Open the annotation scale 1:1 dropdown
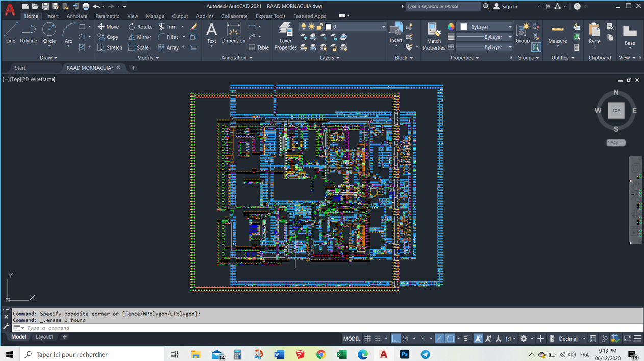Screen dimensions: 644x361 pos(510,339)
